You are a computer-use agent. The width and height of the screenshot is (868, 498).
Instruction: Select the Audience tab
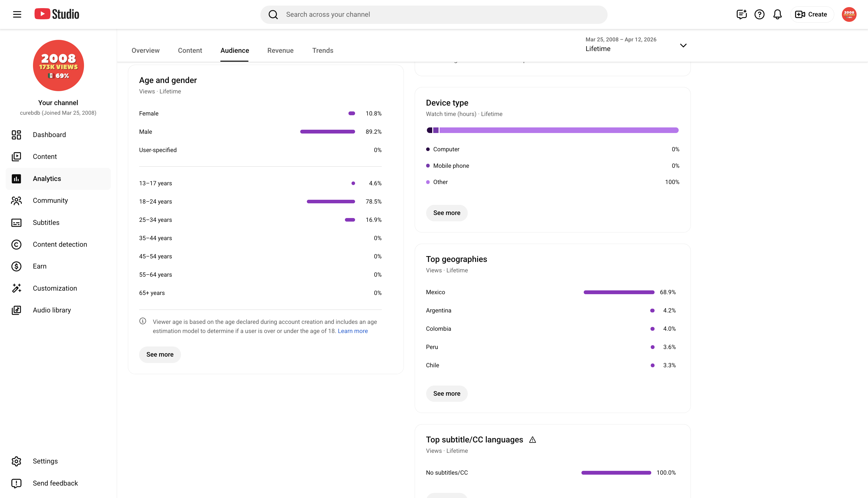coord(235,51)
